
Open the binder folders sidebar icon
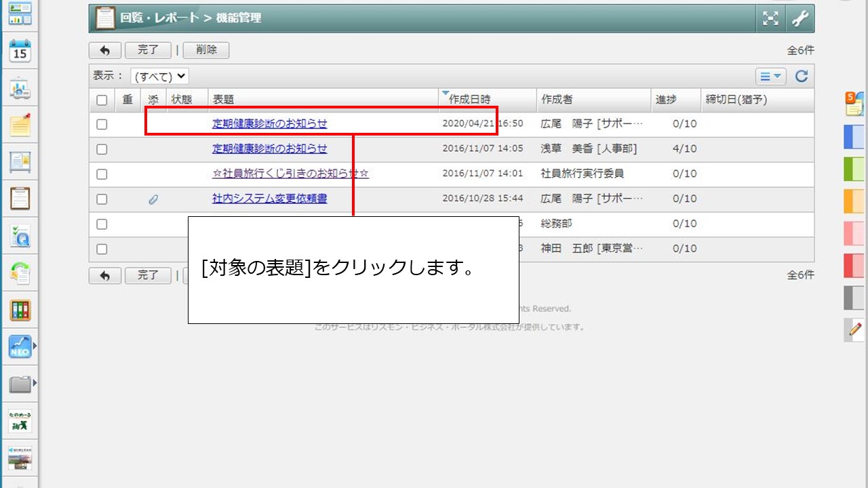[20, 310]
